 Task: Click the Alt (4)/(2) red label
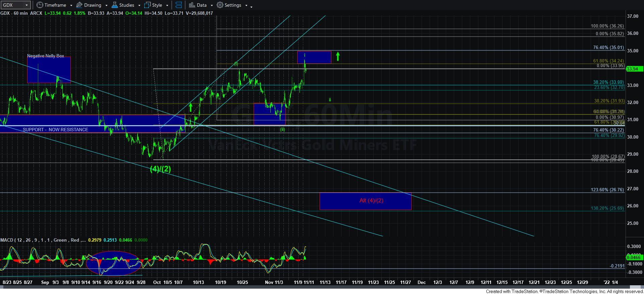click(371, 200)
